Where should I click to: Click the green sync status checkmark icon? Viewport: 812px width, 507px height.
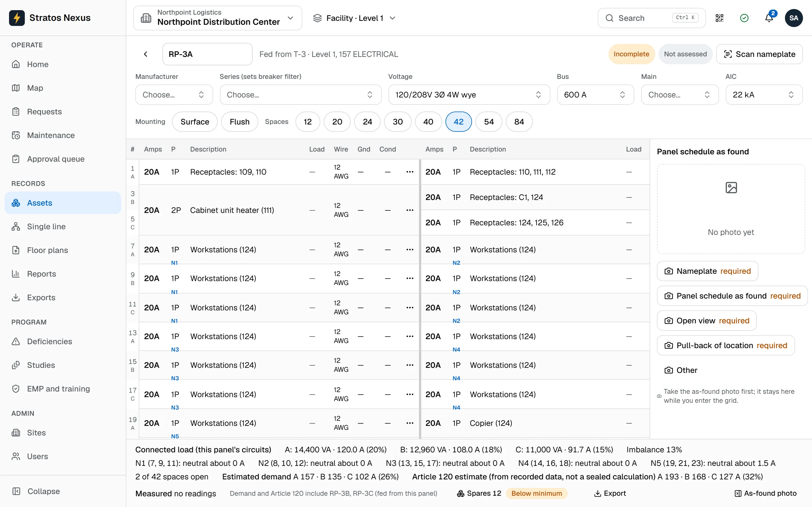[x=744, y=18]
